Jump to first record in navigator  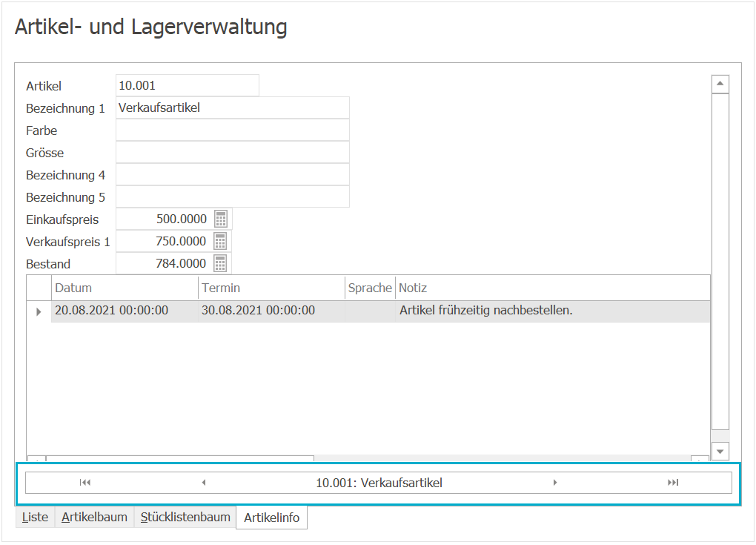click(x=84, y=482)
